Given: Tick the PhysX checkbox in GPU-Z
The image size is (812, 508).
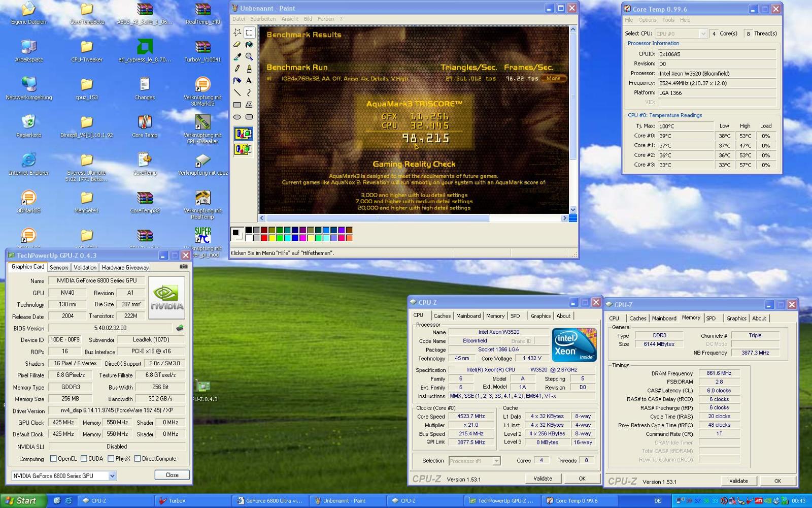Looking at the screenshot, I should 111,459.
